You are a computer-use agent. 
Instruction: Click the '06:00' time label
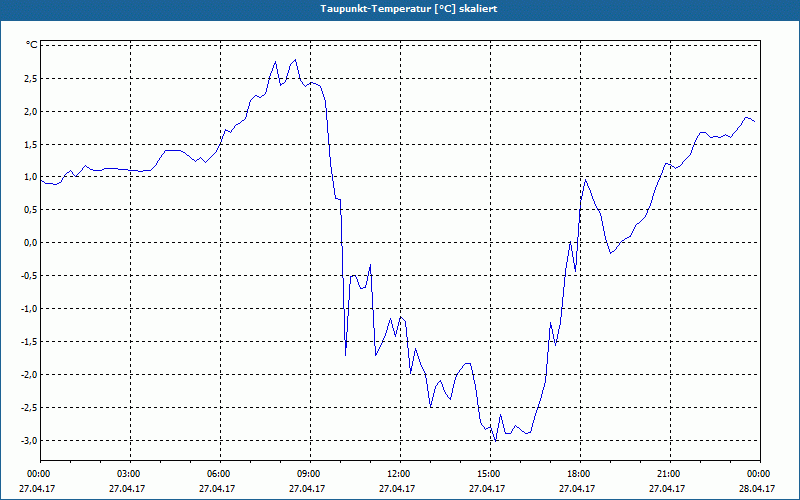coord(220,474)
